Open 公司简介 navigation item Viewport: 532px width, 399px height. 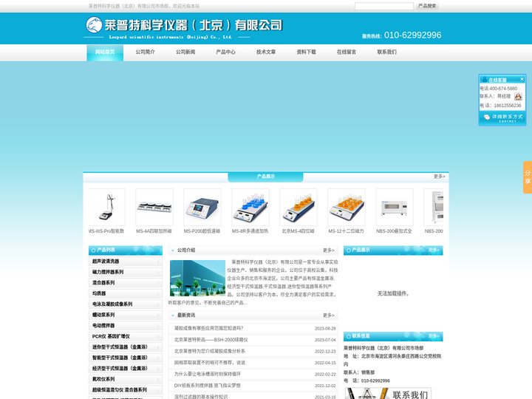coord(146,52)
